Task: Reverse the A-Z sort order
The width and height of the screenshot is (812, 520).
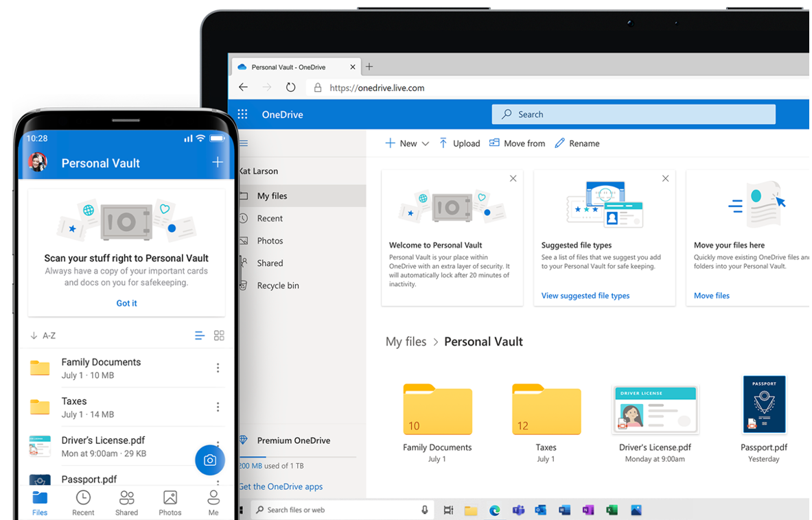Action: [34, 335]
